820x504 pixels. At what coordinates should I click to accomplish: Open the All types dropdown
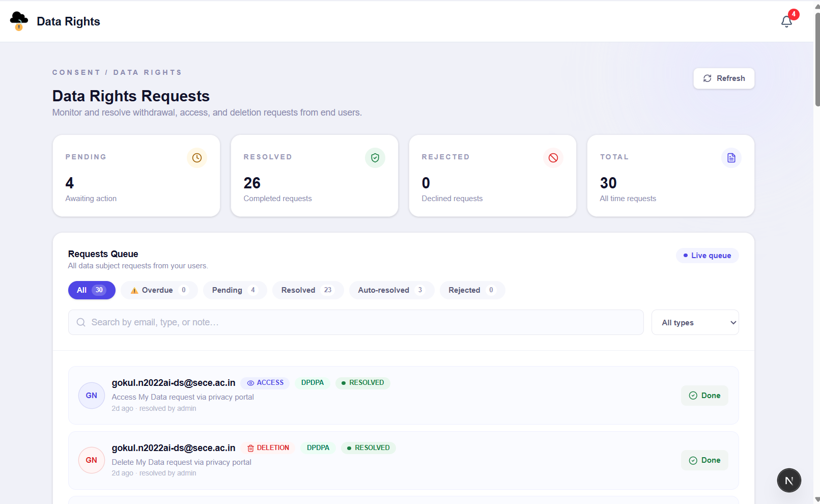[x=695, y=322]
